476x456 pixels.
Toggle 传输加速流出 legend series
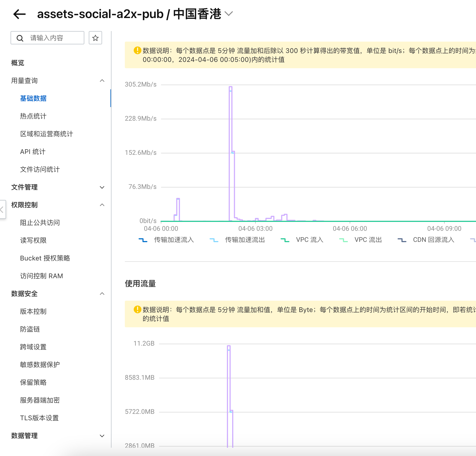[237, 240]
